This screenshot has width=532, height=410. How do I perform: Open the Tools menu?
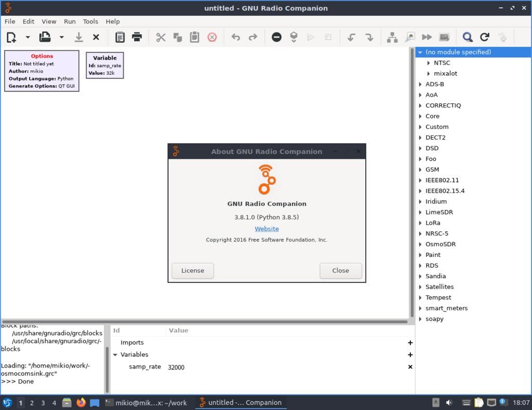90,21
